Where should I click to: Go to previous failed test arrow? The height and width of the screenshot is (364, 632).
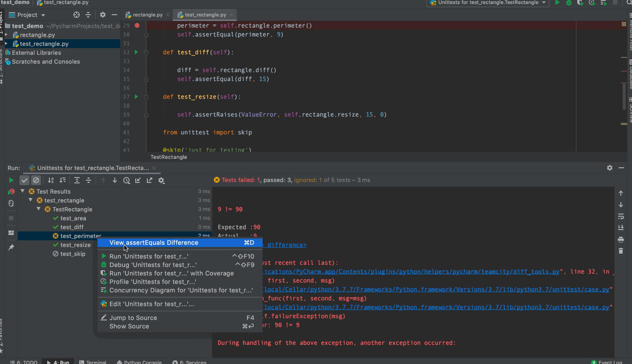103,180
